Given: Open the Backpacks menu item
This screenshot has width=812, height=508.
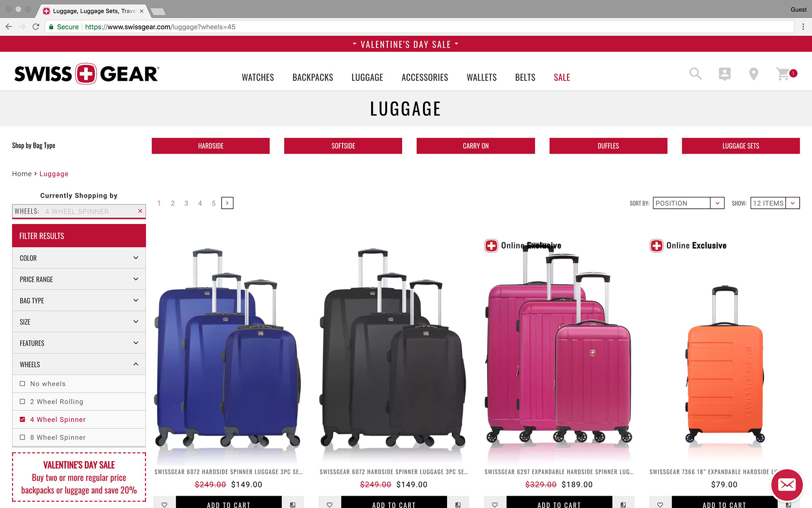Looking at the screenshot, I should point(313,77).
